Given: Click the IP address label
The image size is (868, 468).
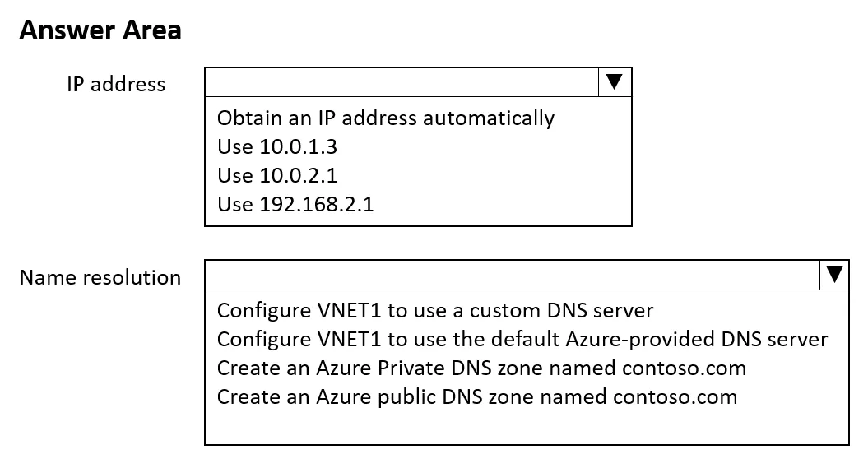Looking at the screenshot, I should click(x=116, y=84).
